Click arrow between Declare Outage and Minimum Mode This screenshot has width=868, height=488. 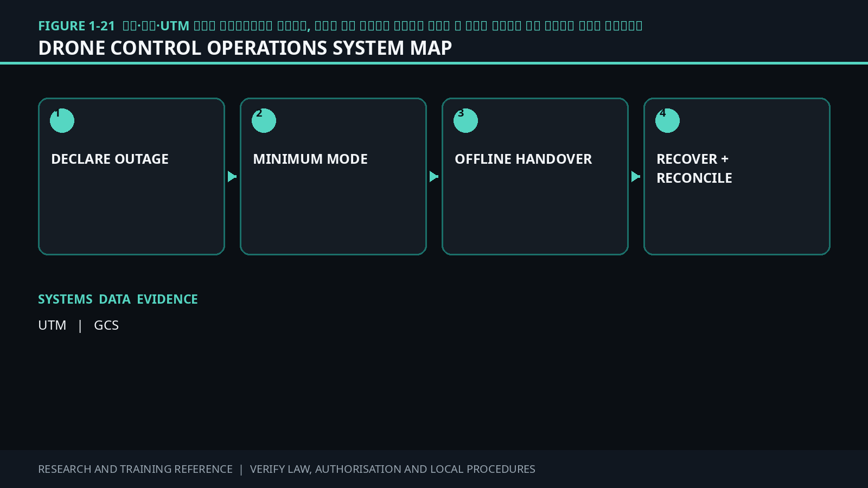[232, 177]
